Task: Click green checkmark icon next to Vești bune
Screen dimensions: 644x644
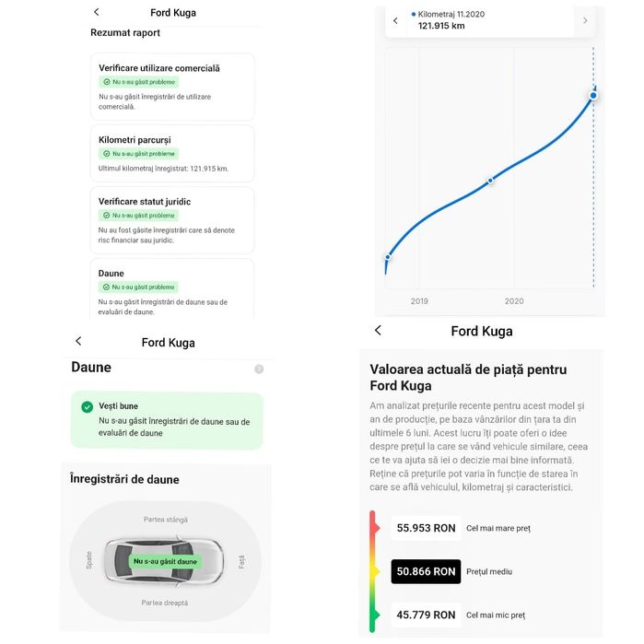Action: click(x=87, y=406)
